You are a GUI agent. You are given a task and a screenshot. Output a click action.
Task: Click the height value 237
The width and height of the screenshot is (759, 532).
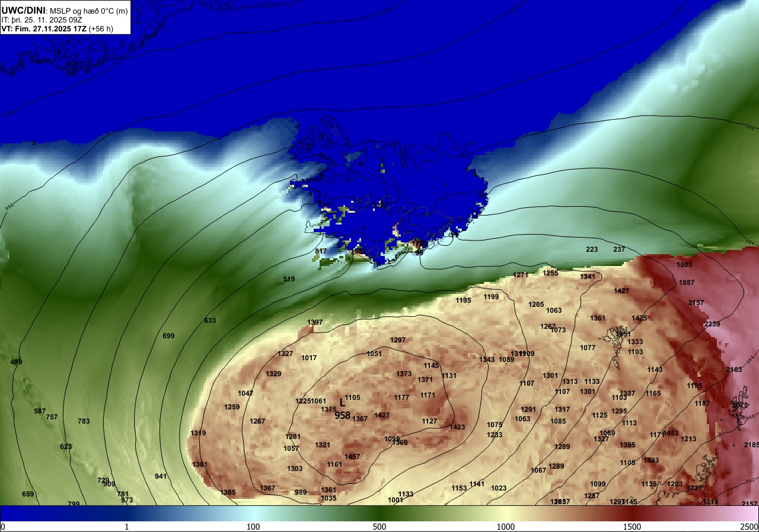pyautogui.click(x=619, y=249)
